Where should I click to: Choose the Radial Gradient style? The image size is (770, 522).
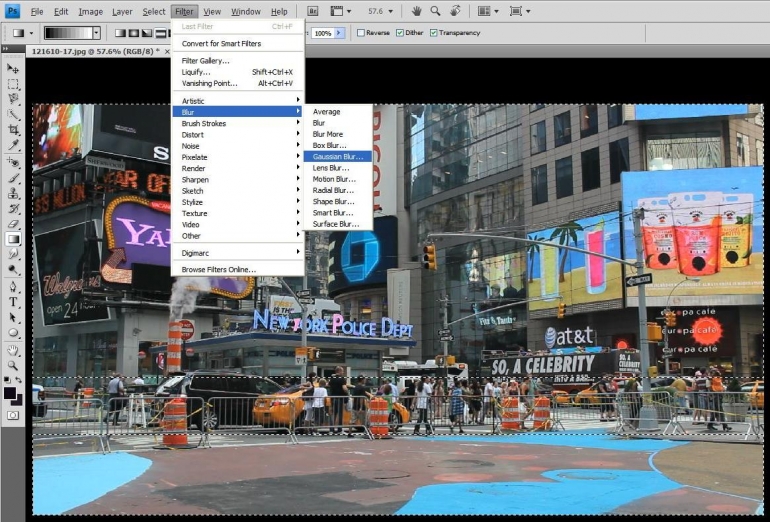point(134,33)
